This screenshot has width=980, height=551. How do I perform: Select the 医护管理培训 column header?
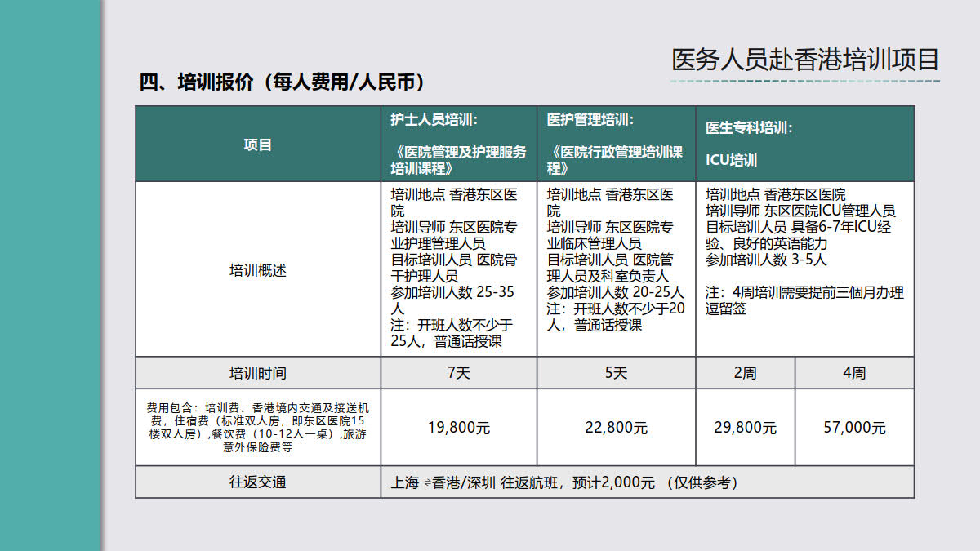point(617,144)
